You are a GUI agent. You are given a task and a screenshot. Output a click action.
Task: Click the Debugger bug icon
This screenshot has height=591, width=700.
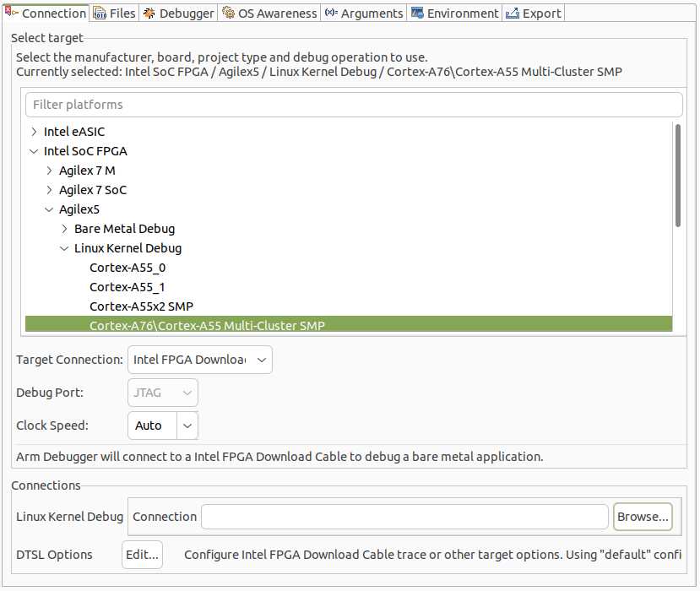pos(149,14)
